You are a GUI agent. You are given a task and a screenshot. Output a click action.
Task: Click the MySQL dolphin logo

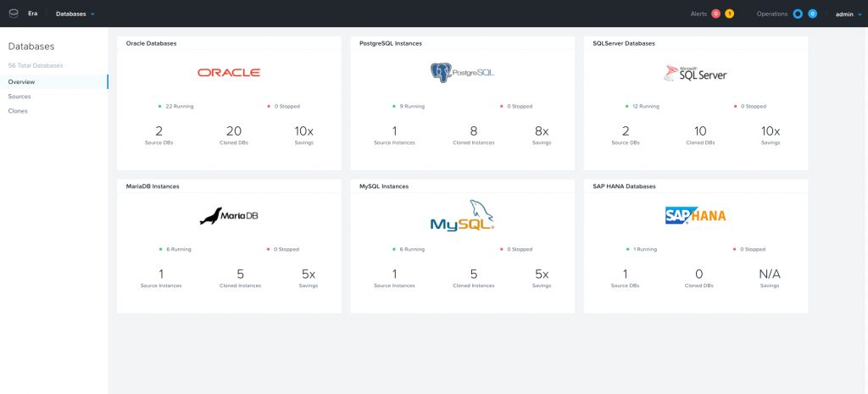click(462, 215)
